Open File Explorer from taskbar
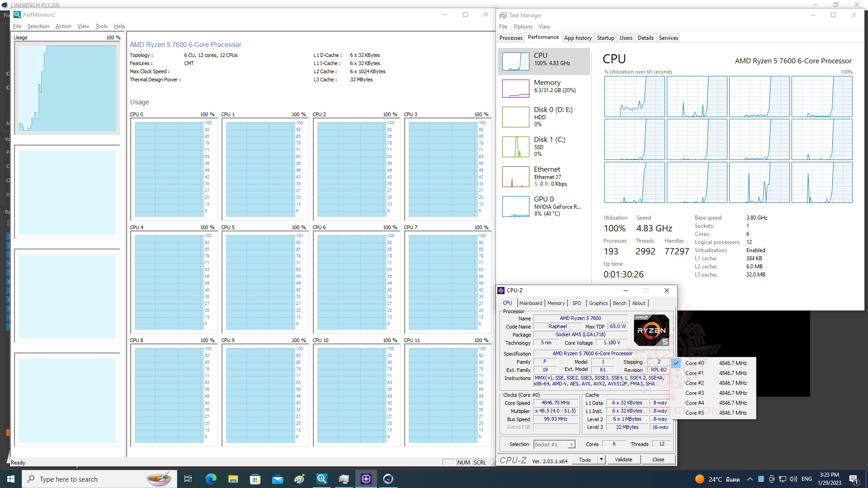Screen dimensions: 868x488 (233, 479)
